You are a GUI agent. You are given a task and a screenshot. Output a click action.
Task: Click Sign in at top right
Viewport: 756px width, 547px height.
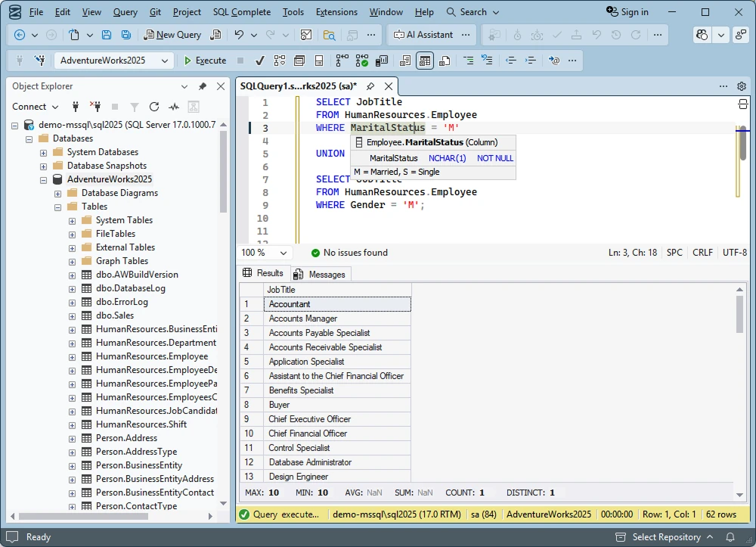(627, 12)
